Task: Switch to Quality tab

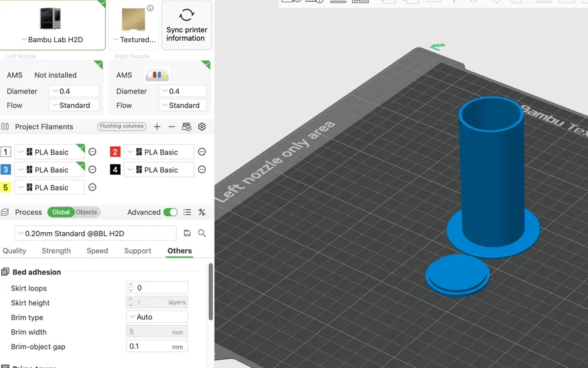Action: coord(14,250)
